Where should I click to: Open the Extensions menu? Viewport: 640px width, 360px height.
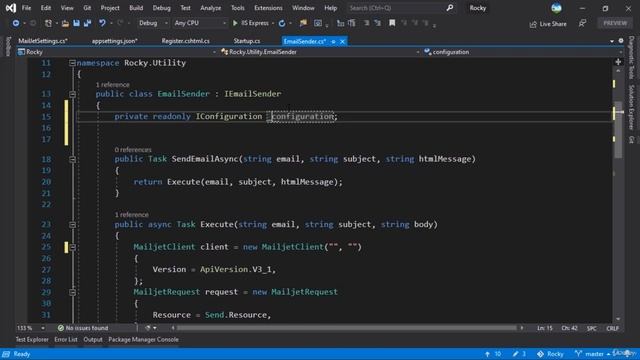point(268,8)
